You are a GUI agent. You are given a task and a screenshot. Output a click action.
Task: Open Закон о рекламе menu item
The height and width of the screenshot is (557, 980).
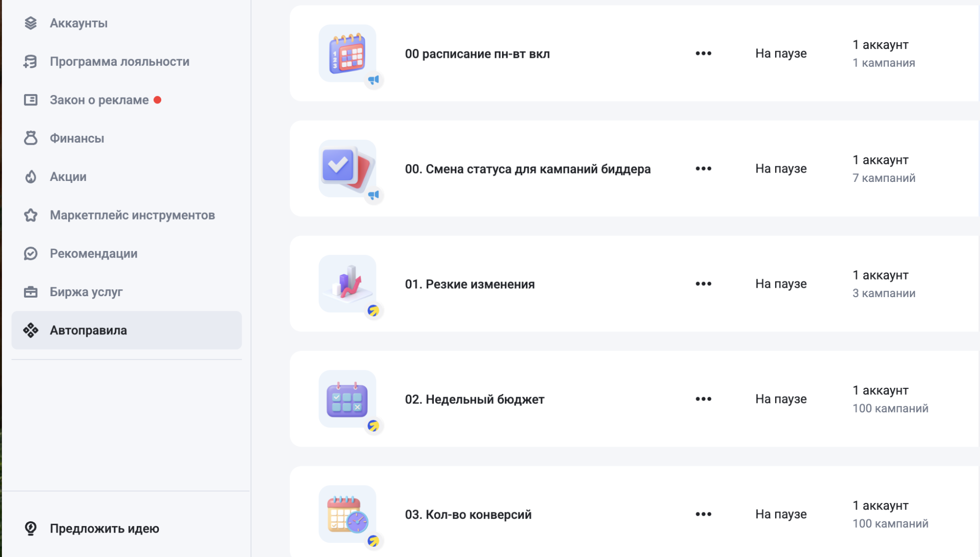126,100
